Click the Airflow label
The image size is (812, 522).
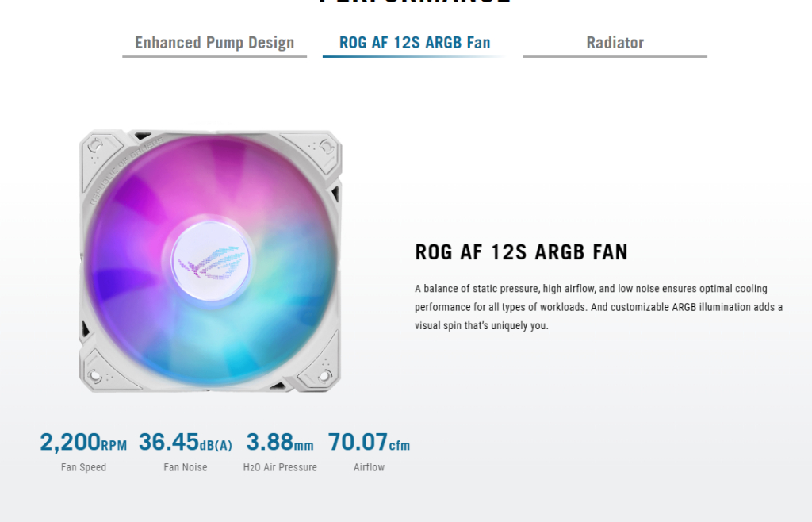point(369,467)
